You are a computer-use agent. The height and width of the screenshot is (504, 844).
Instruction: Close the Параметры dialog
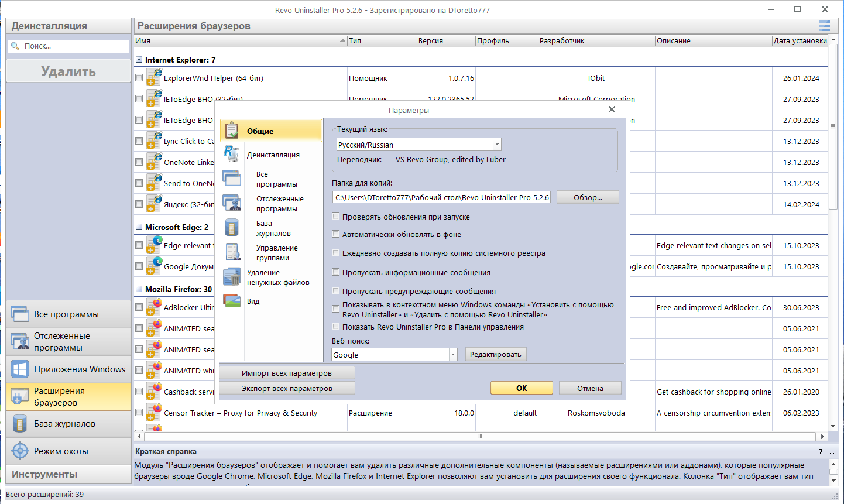click(x=612, y=109)
